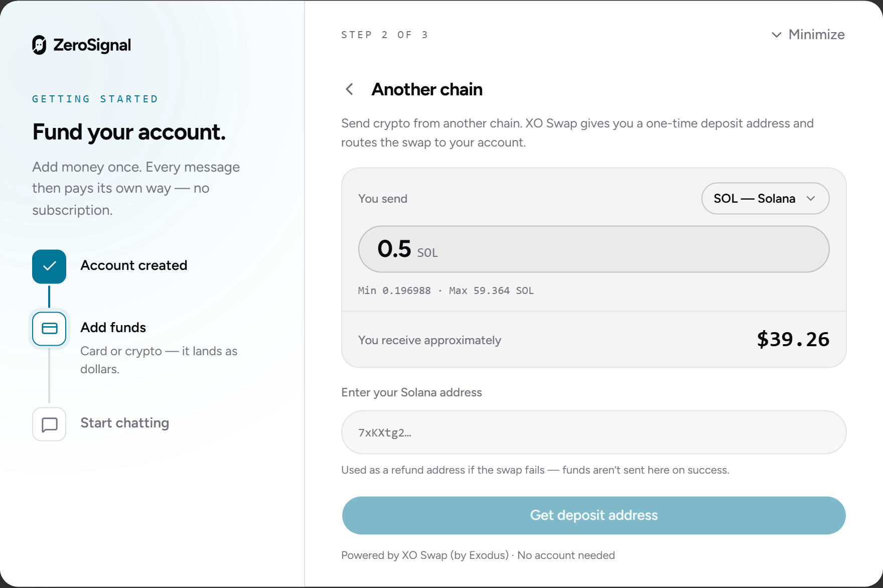Click the back arrow beside Another chain
The height and width of the screenshot is (588, 883).
(x=350, y=89)
